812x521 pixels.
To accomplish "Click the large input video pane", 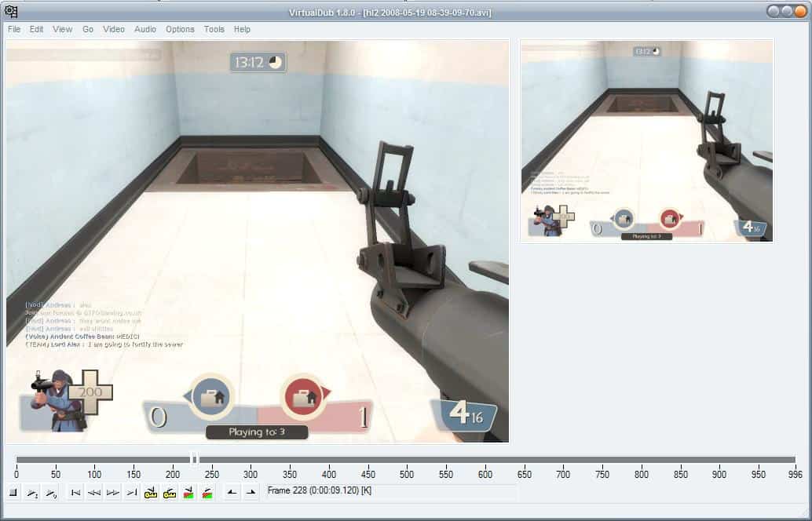I will pyautogui.click(x=258, y=242).
